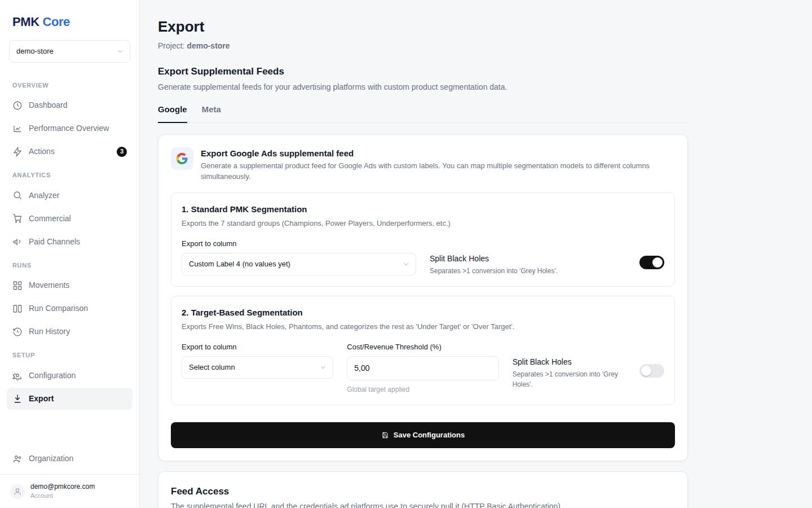Click the 'Global target applied' note
Screen dimensions: 812x508
click(378, 389)
